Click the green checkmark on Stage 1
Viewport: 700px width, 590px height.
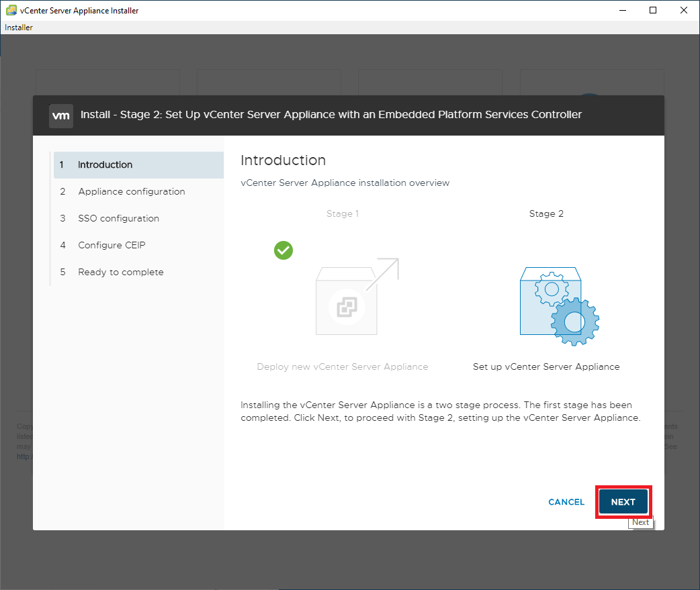point(283,250)
